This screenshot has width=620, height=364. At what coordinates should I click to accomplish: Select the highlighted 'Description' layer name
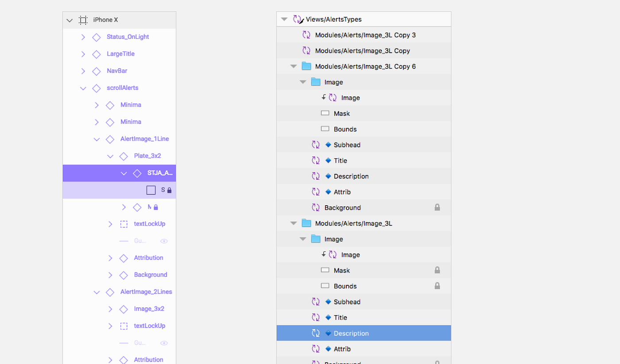(351, 333)
